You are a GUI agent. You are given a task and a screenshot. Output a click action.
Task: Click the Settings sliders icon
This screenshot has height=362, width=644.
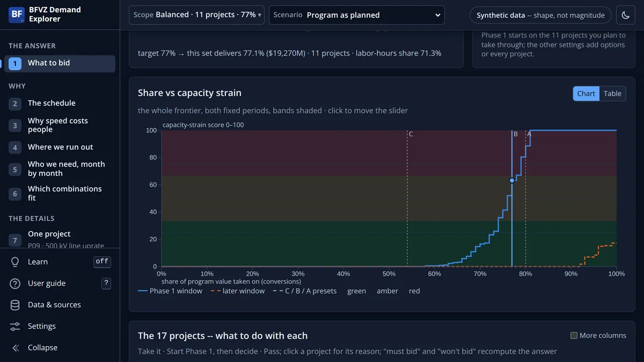coord(15,326)
